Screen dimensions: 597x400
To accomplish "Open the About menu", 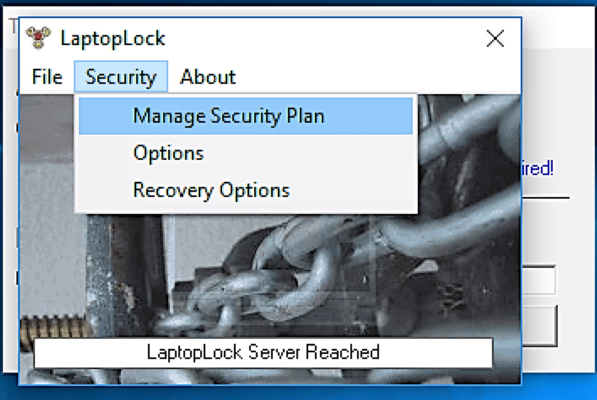I will pyautogui.click(x=208, y=77).
